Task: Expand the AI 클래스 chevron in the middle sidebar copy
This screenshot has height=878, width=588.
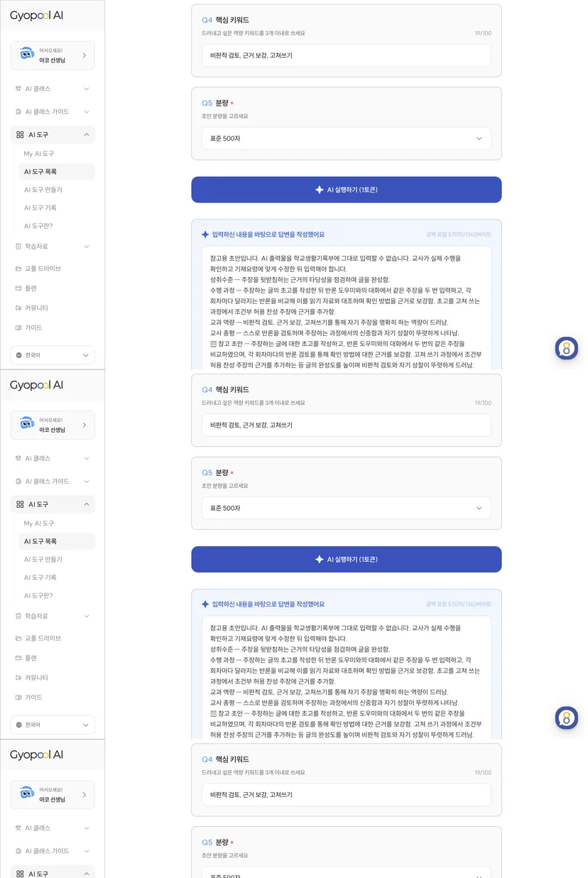Action: coord(87,458)
